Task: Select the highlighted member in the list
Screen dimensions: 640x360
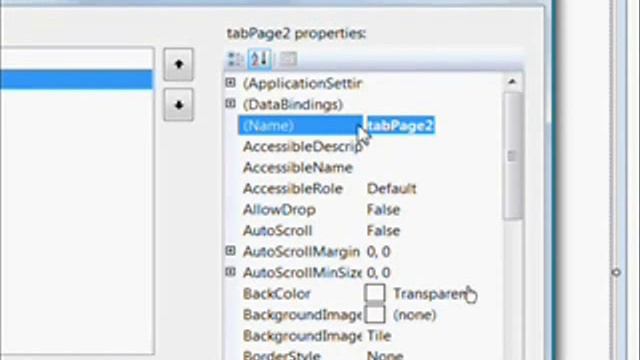Action: point(76,80)
